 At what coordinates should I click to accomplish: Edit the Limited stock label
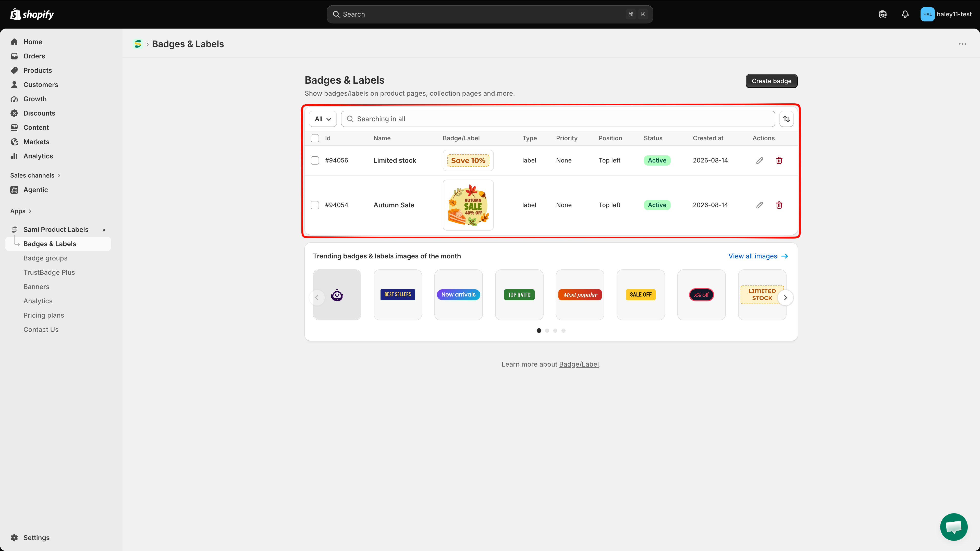coord(760,160)
